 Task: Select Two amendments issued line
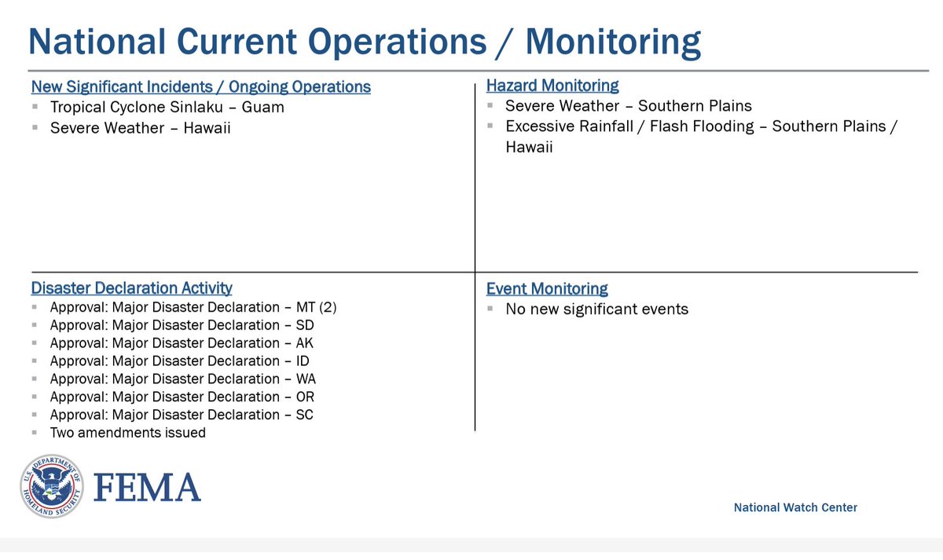128,433
